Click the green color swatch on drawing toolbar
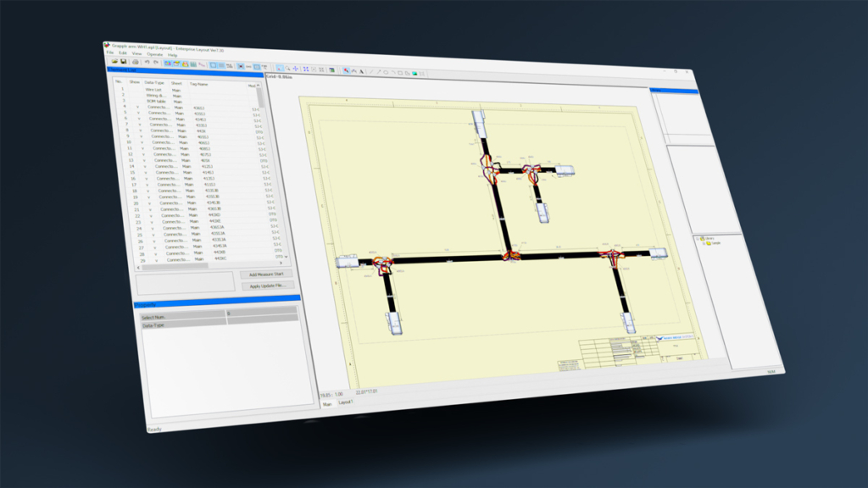Screen dimensions: 868x488 click(415, 73)
